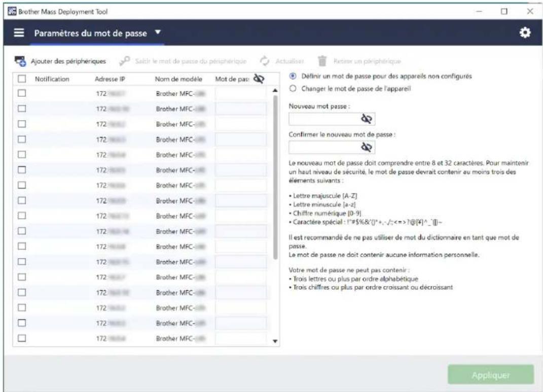Image resolution: width=543 pixels, height=392 pixels.
Task: Minimize the Brother Mass Deployment Tool window
Action: 479,12
